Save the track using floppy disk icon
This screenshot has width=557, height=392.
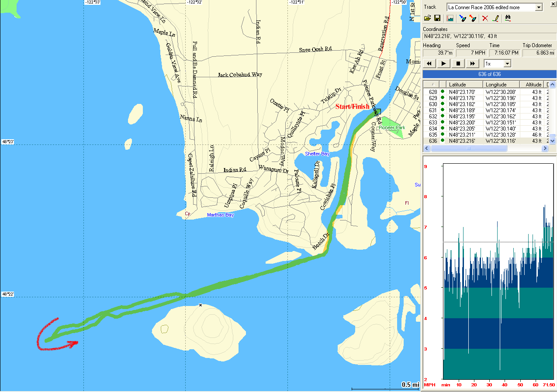point(437,18)
